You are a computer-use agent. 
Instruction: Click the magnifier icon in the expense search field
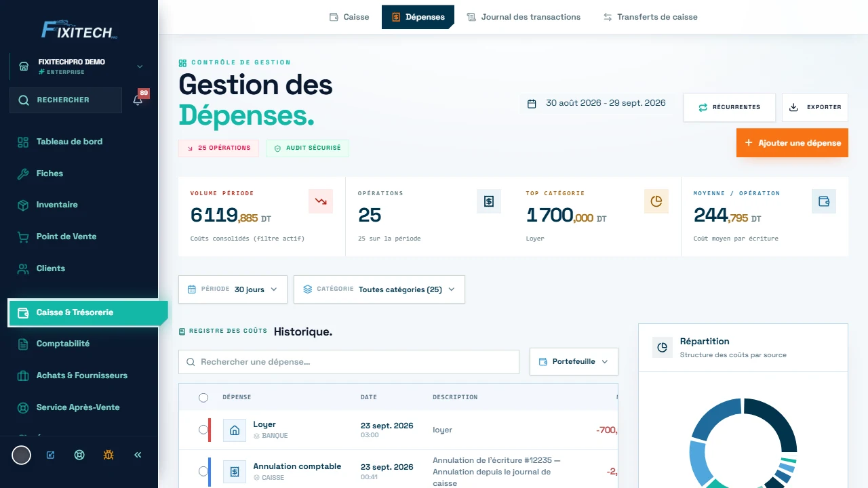191,362
